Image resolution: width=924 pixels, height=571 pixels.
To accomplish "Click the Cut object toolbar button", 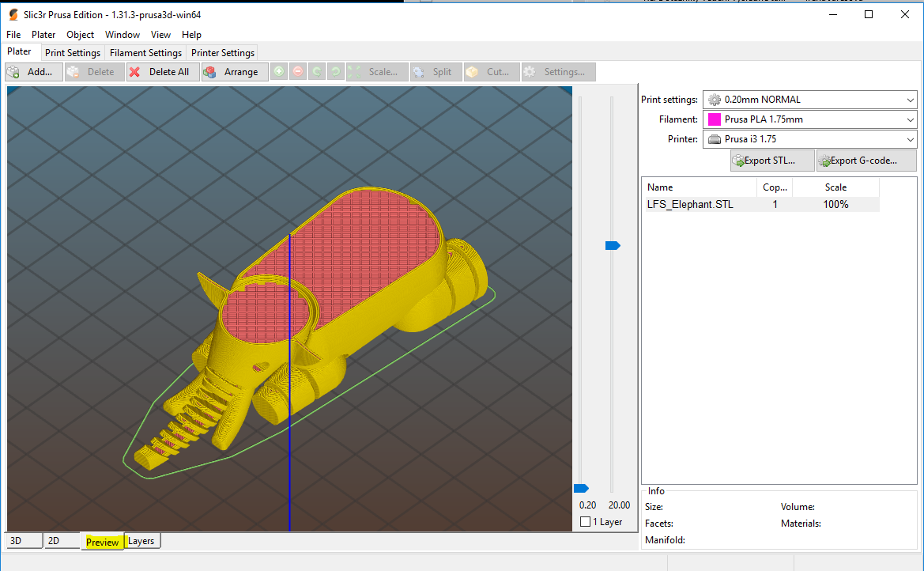I will coord(492,72).
